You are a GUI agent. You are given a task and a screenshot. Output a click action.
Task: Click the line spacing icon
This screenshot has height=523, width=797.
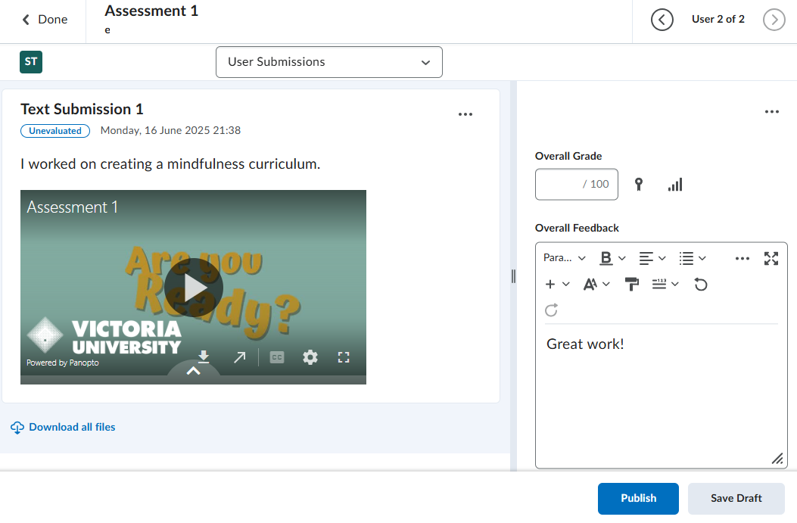pos(659,284)
